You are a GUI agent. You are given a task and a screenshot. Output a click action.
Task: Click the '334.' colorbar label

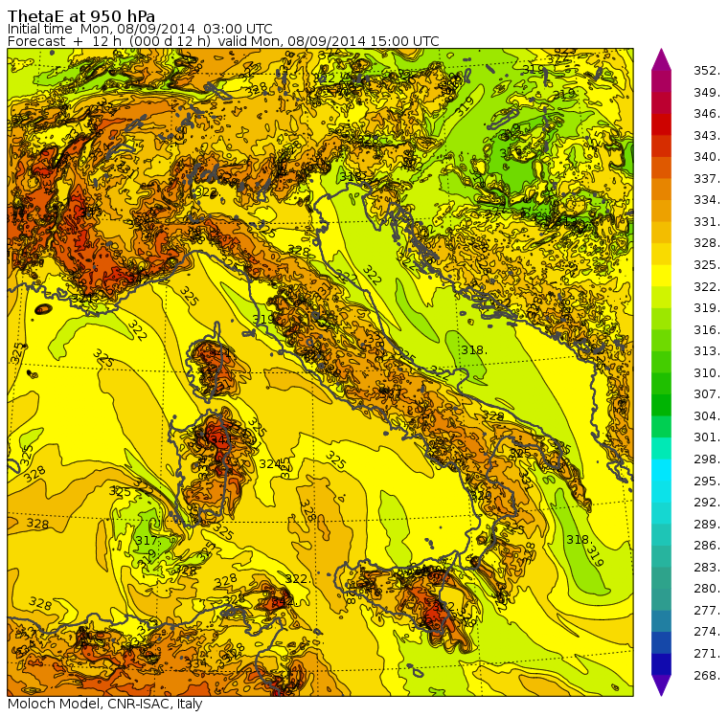[x=707, y=200]
